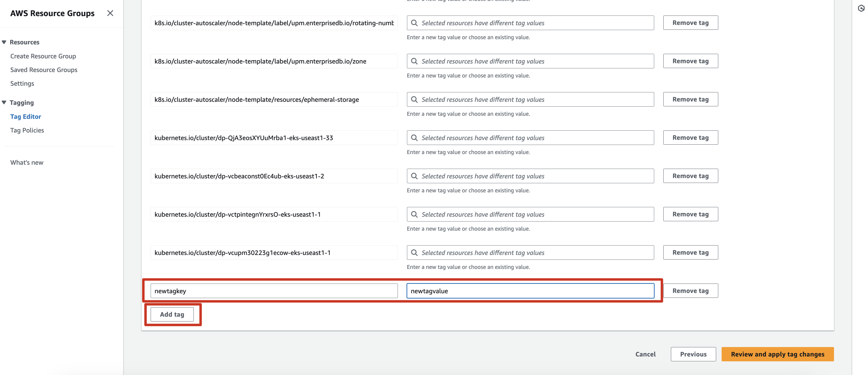Go back with Previous button
The image size is (868, 375).
point(693,354)
